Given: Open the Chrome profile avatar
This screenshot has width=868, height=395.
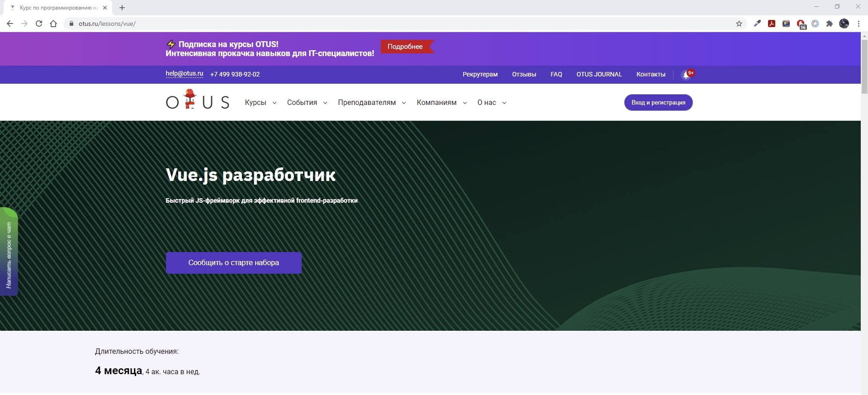Looking at the screenshot, I should click(x=844, y=24).
